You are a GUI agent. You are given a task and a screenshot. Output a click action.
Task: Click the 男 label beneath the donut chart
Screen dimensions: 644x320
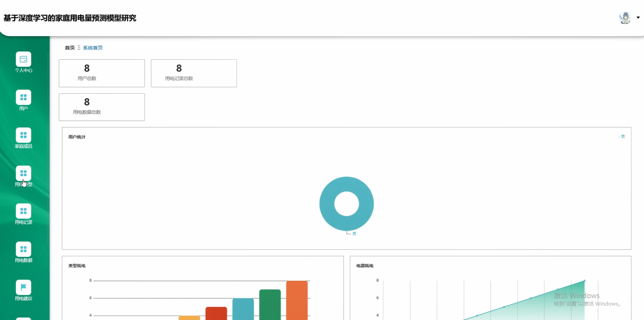tap(354, 234)
